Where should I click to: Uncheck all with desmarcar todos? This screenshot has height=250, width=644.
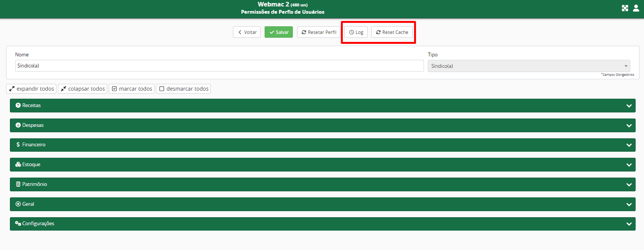click(183, 89)
